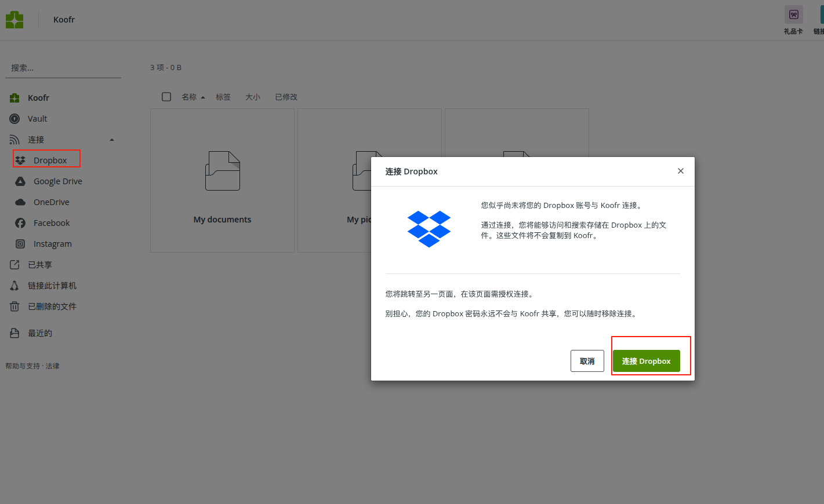Screen dimensions: 824x504
Task: Click the Koofr title in header
Action: [64, 20]
